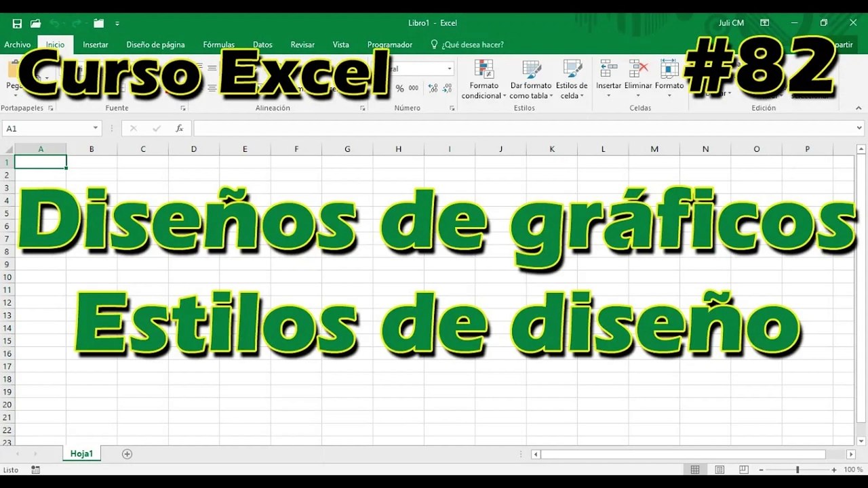
Task: Open the Formato cells menu in Celdas
Action: pos(669,79)
